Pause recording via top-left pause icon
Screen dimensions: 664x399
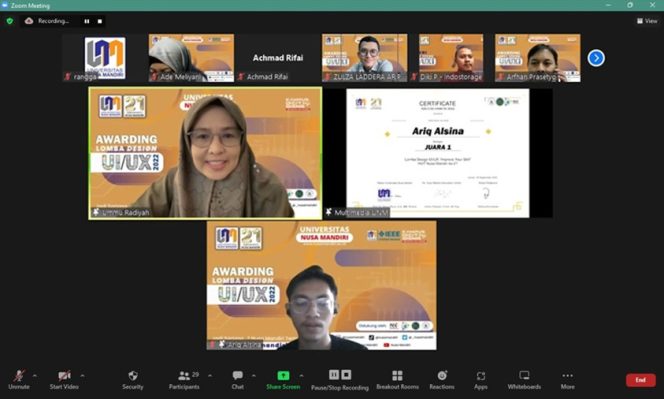pyautogui.click(x=87, y=21)
